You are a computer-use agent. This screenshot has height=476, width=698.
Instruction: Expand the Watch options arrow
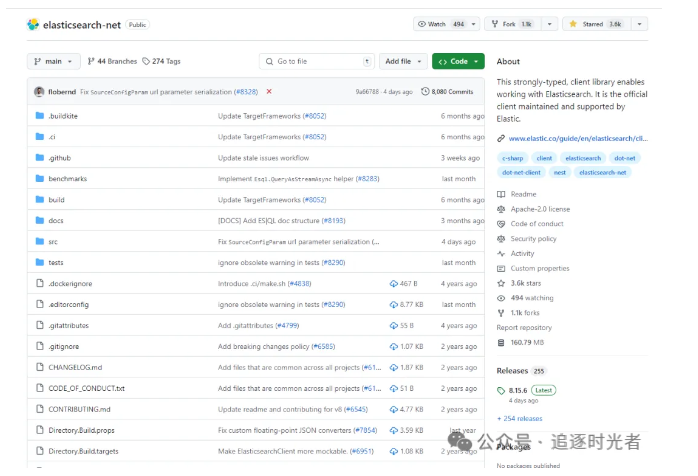tap(473, 24)
